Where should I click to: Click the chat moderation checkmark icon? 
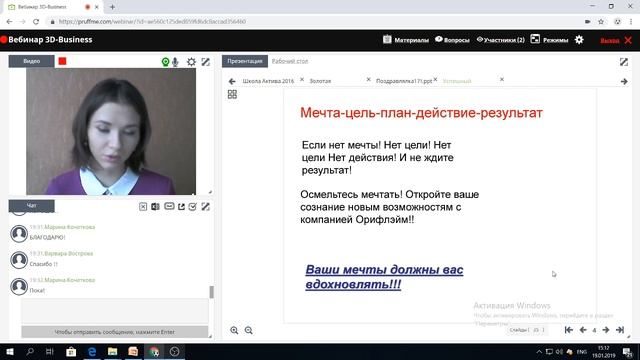pos(193,207)
